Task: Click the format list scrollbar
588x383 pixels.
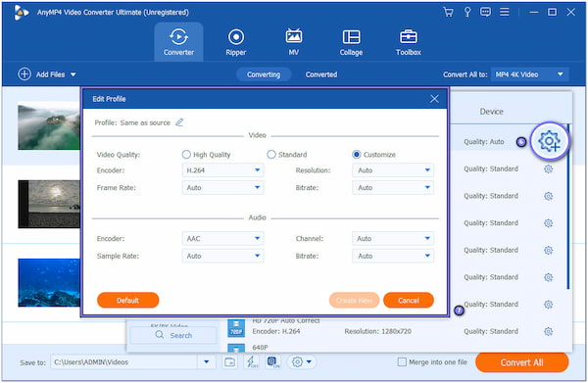Action: tap(568, 207)
